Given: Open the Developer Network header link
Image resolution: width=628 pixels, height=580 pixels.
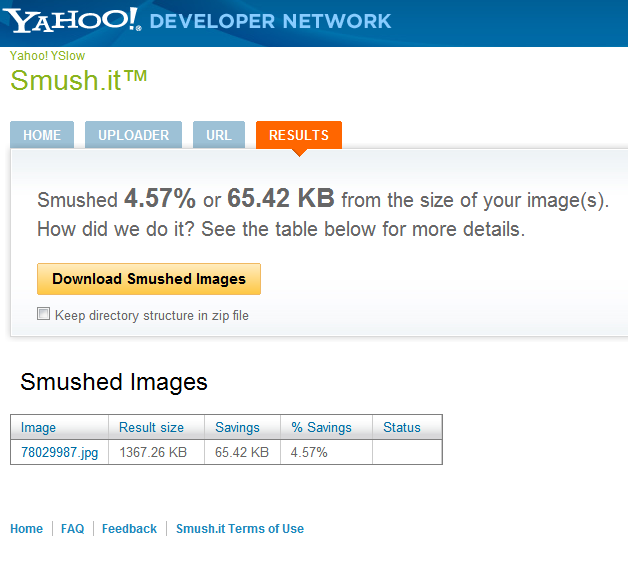Looking at the screenshot, I should [x=270, y=21].
